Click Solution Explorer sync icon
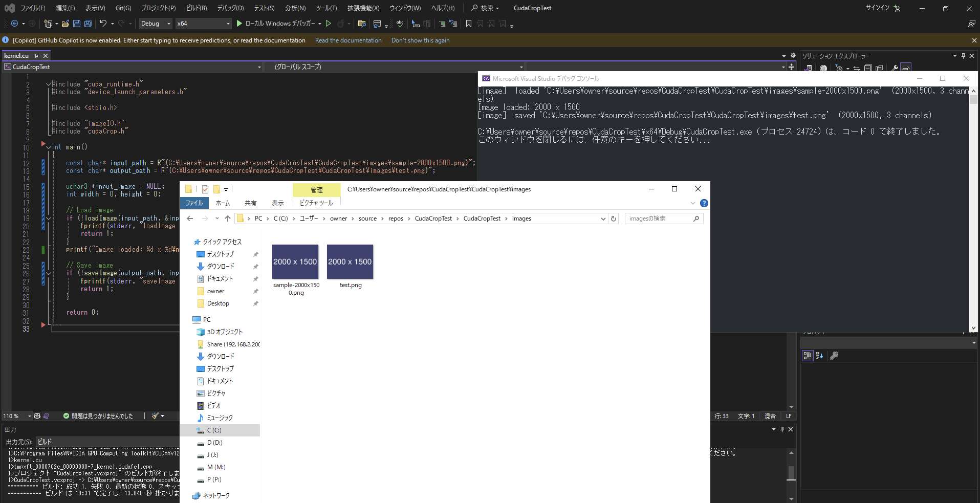The width and height of the screenshot is (980, 503). click(x=856, y=68)
